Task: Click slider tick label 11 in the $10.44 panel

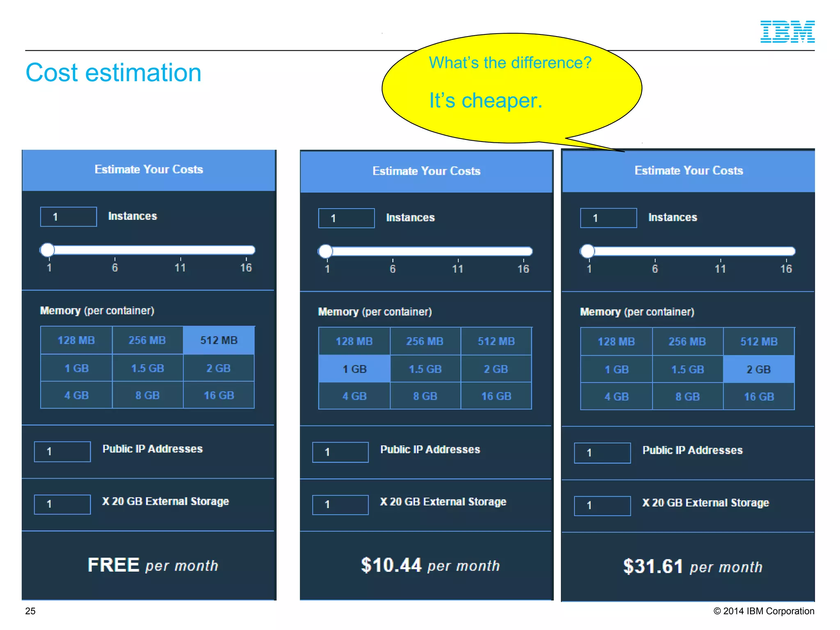Action: 458,269
